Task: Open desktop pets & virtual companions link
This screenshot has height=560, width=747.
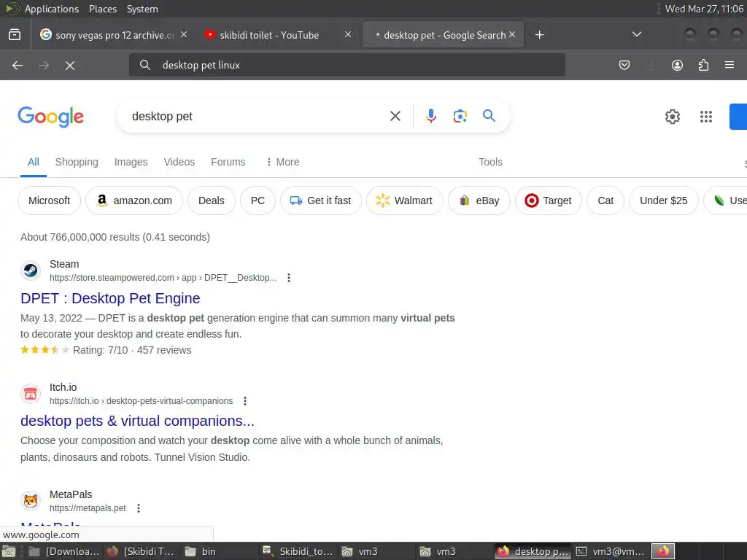Action: coord(137,421)
